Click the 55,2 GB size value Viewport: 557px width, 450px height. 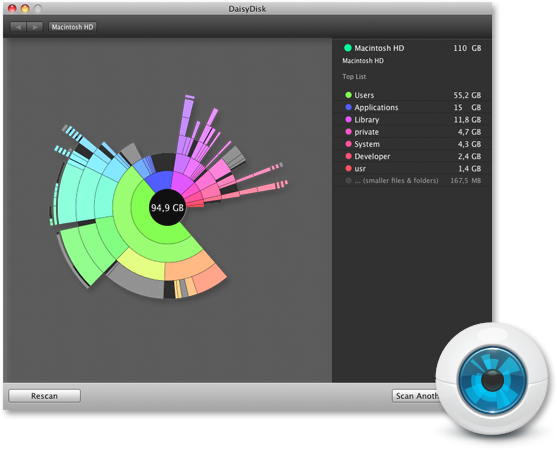tap(467, 95)
